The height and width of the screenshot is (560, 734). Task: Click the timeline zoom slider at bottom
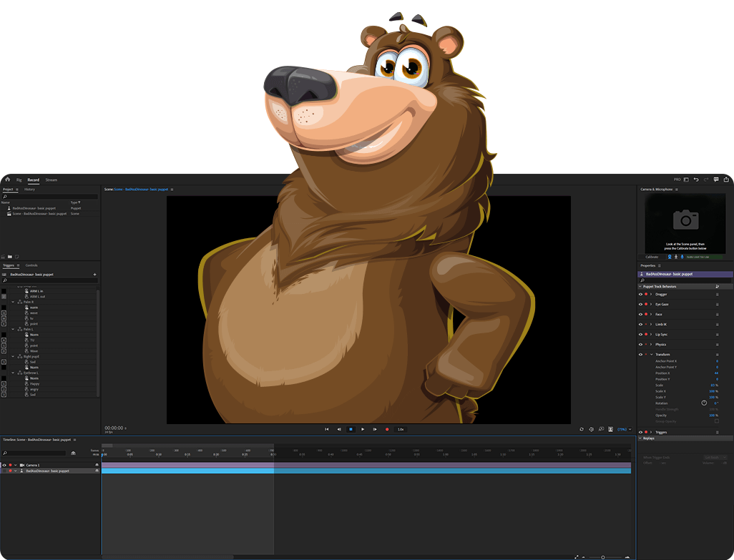pyautogui.click(x=603, y=556)
